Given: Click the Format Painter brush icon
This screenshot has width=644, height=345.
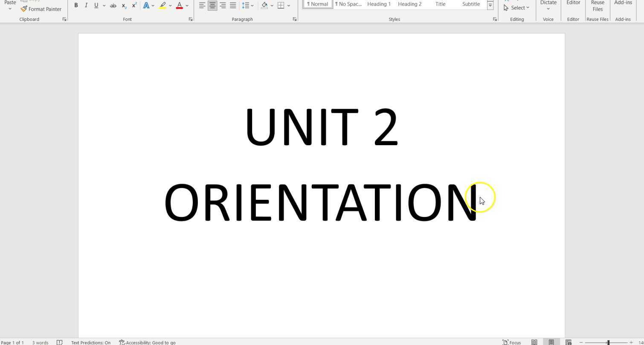Looking at the screenshot, I should coord(24,9).
